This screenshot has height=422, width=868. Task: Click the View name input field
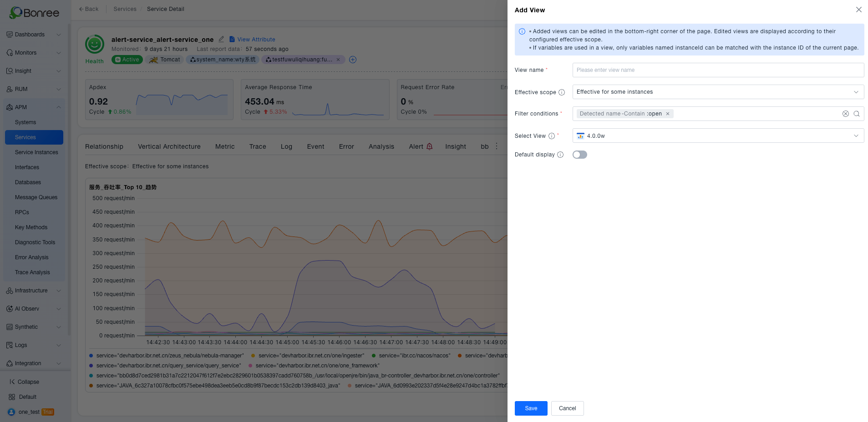pyautogui.click(x=718, y=70)
